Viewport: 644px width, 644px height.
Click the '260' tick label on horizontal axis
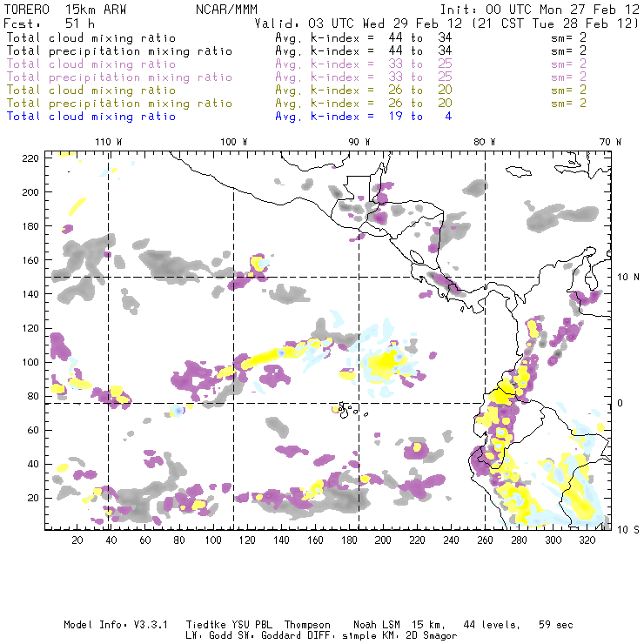(485, 540)
